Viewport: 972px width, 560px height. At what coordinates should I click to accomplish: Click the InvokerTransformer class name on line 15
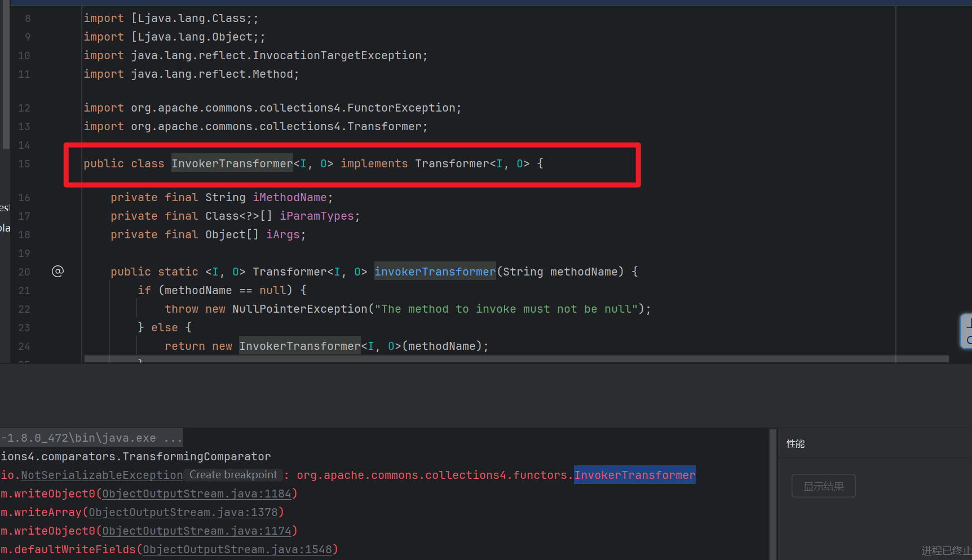click(232, 164)
